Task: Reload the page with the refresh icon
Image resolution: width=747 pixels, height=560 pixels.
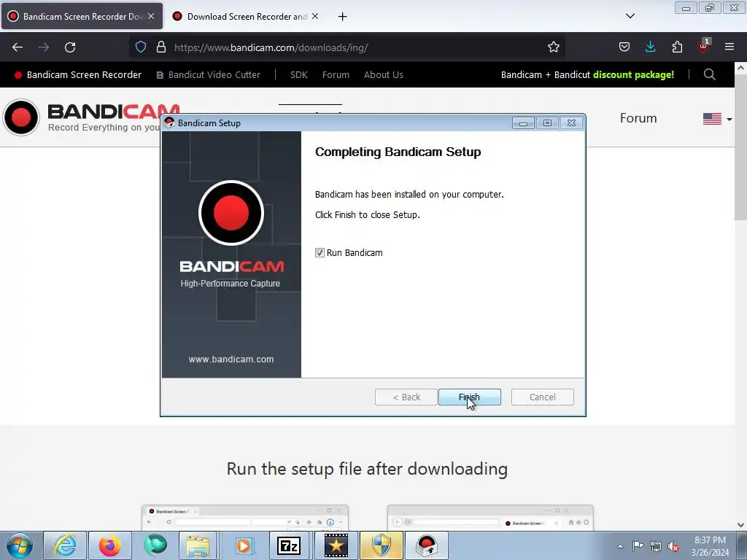Action: pyautogui.click(x=70, y=47)
